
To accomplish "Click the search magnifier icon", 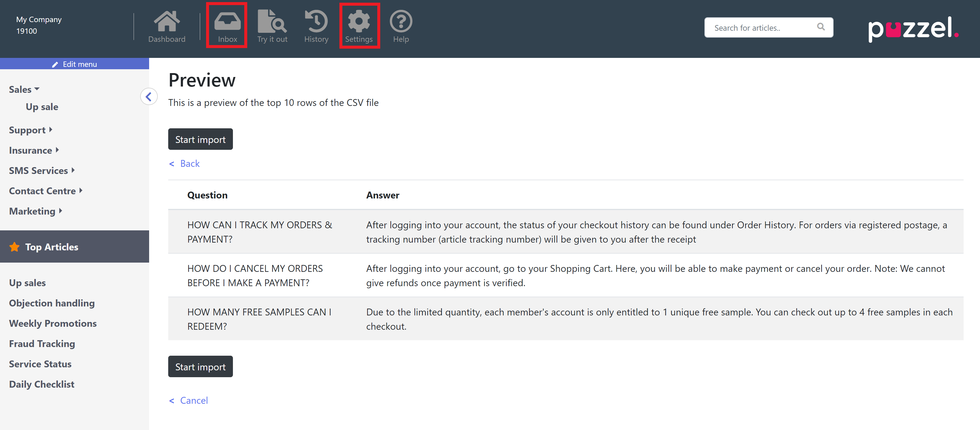I will 821,27.
